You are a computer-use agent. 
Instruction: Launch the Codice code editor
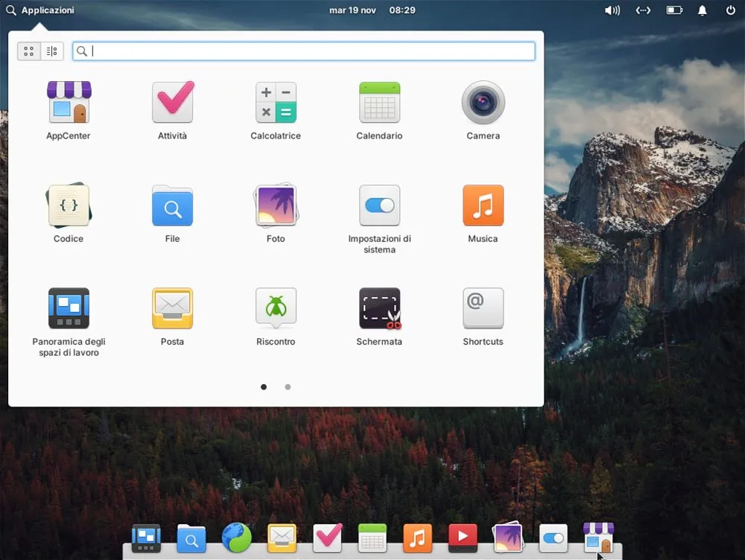[69, 206]
